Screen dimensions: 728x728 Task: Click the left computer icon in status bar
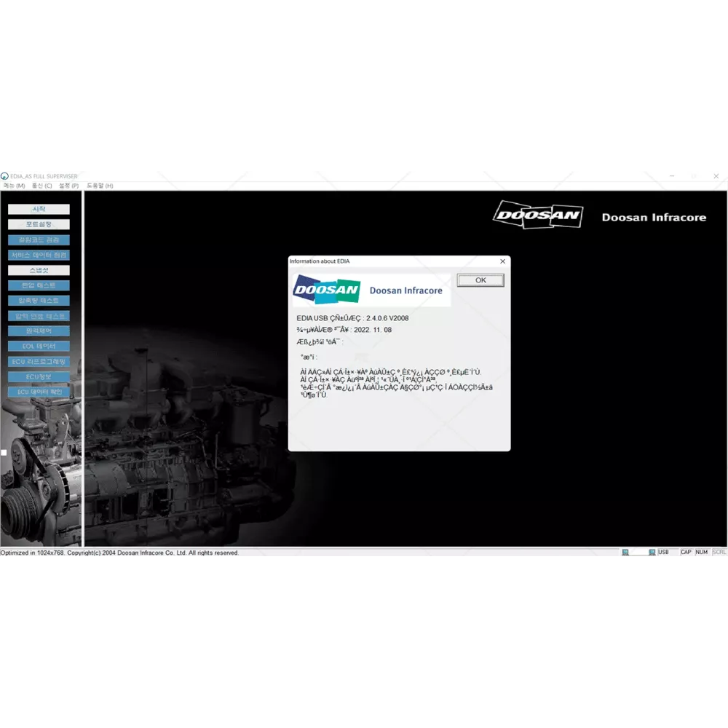625,553
